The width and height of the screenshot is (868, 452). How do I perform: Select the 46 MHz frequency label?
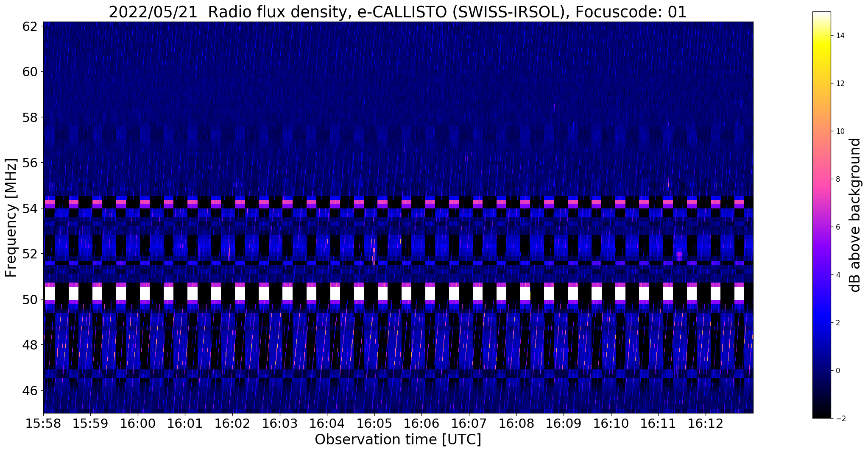(30, 391)
